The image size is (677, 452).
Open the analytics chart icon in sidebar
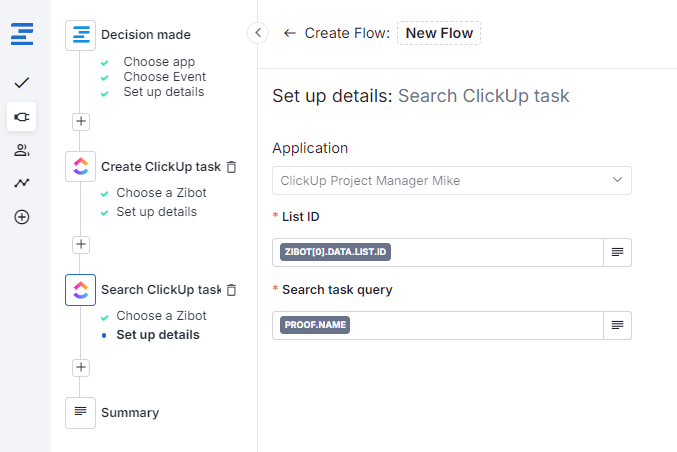[x=21, y=183]
